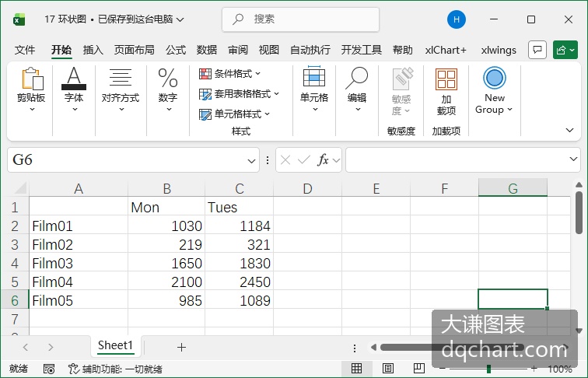Open the Clipboard (剪贴板) group
The image size is (588, 378).
(31, 90)
